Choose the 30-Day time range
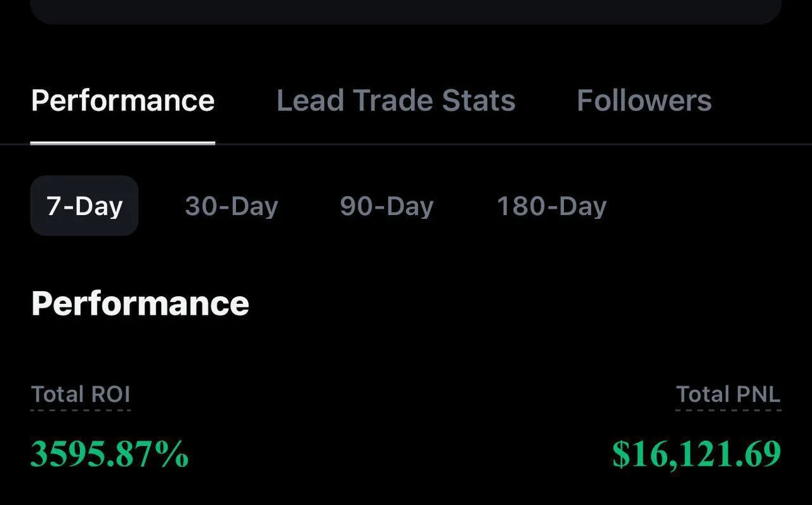The height and width of the screenshot is (505, 812). coord(232,206)
